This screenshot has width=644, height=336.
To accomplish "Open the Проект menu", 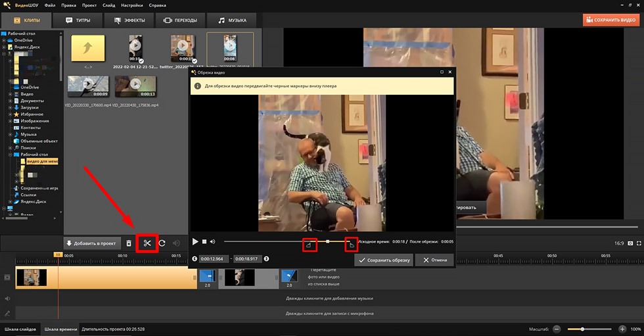I will point(89,5).
